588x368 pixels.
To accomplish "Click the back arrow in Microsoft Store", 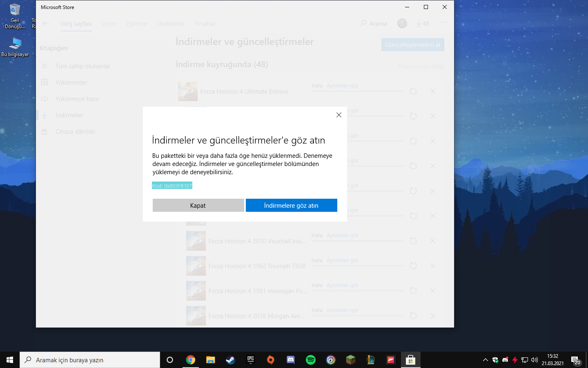I will pos(45,23).
